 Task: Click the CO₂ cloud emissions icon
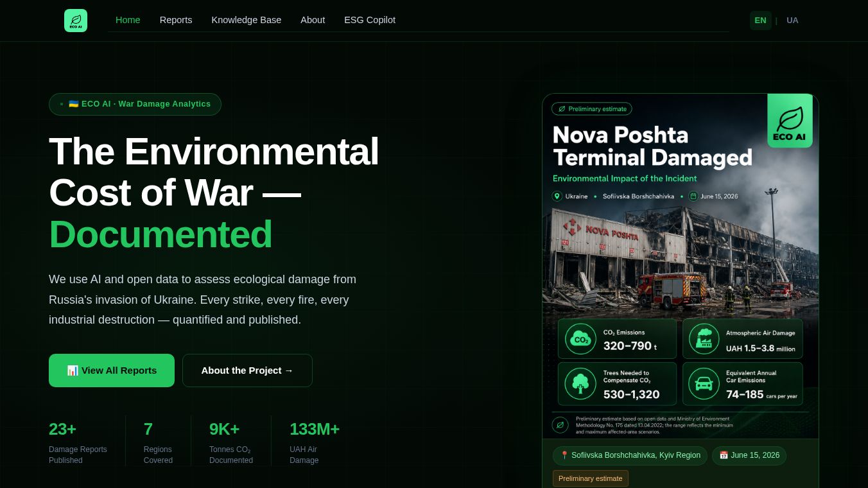point(580,339)
